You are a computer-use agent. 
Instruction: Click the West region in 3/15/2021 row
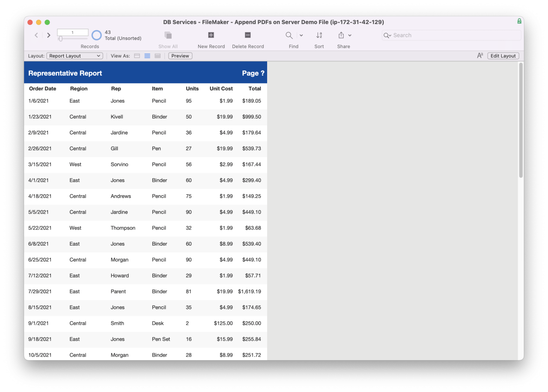click(x=75, y=164)
